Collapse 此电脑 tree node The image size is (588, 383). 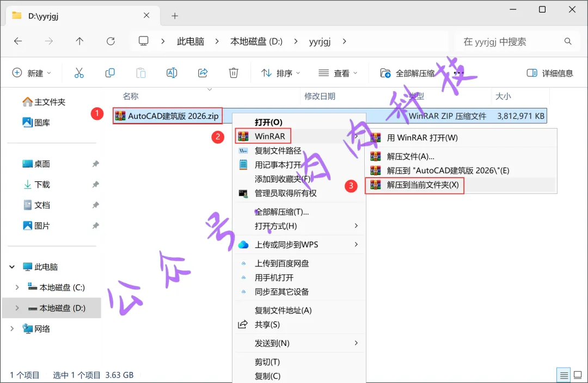12,267
